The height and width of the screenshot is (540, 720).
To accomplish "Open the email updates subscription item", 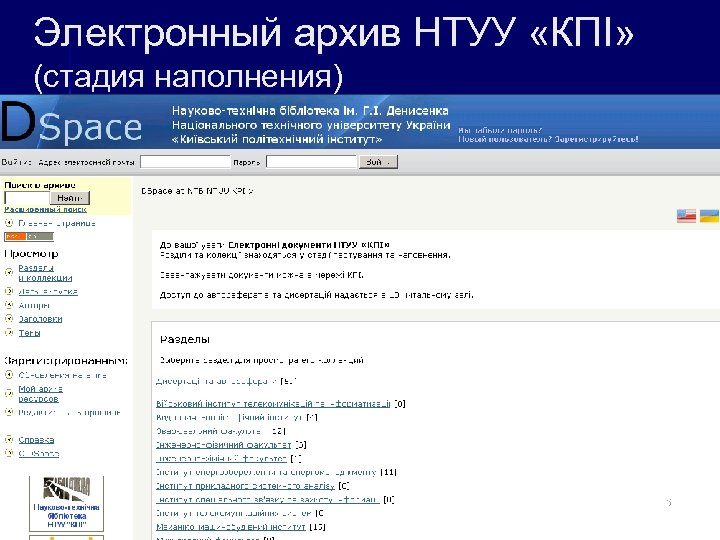I will click(62, 376).
